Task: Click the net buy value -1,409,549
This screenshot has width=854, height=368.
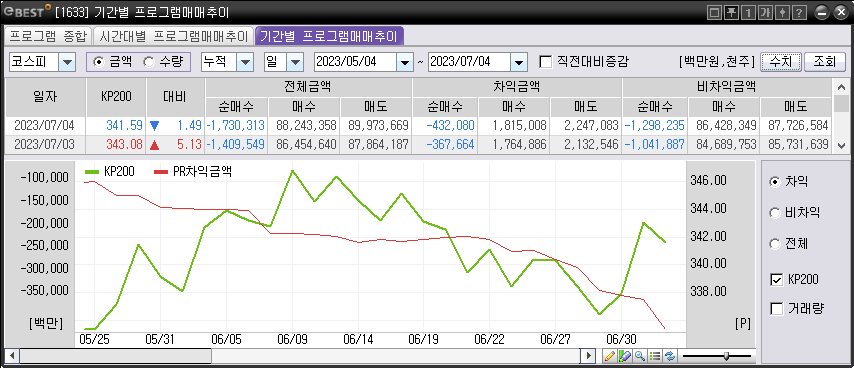Action: (x=236, y=145)
